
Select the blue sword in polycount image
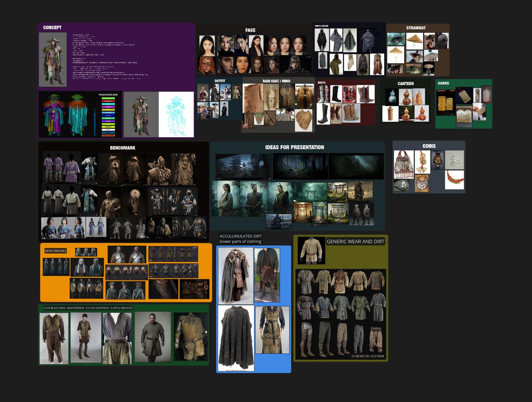tap(94, 122)
